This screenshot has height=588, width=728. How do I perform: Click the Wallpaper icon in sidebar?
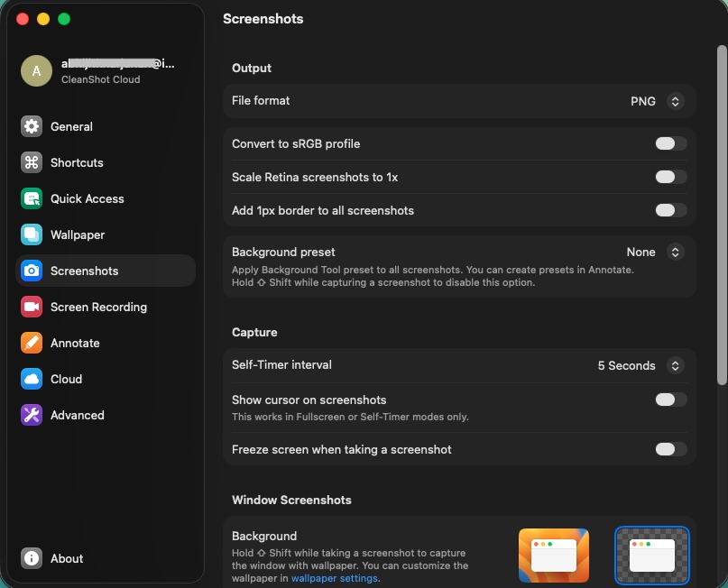click(32, 234)
